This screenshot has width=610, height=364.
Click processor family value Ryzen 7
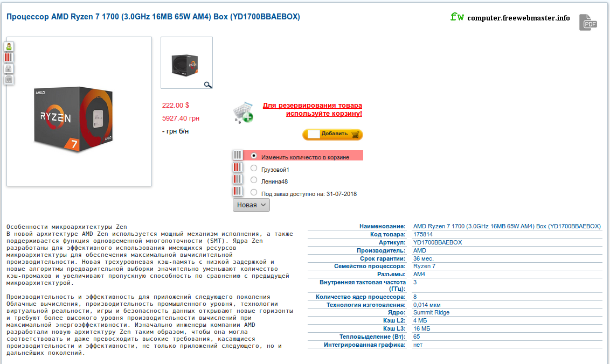[425, 267]
